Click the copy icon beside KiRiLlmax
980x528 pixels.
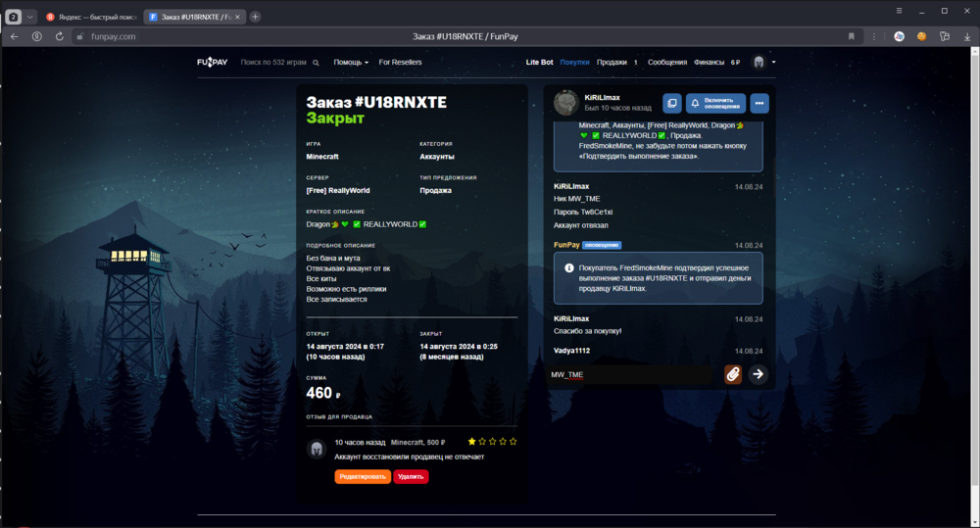[672, 103]
